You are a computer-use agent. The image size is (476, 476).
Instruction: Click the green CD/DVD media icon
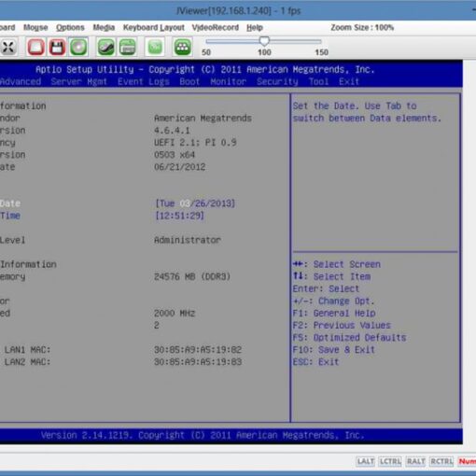(78, 48)
